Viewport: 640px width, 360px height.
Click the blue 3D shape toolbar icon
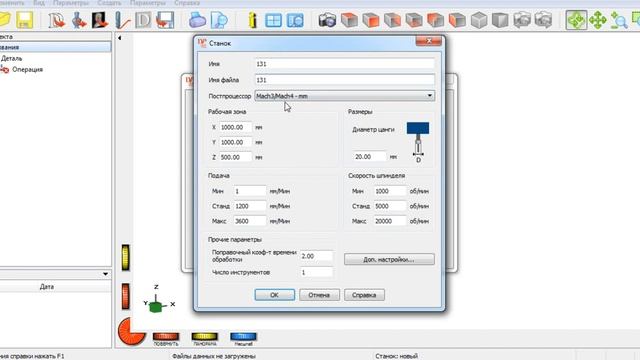197,20
